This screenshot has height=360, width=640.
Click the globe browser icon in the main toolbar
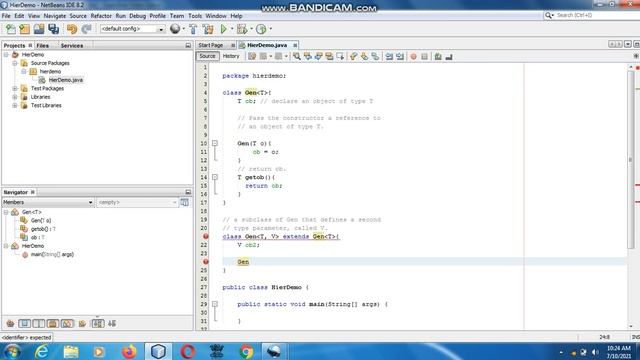pyautogui.click(x=175, y=29)
